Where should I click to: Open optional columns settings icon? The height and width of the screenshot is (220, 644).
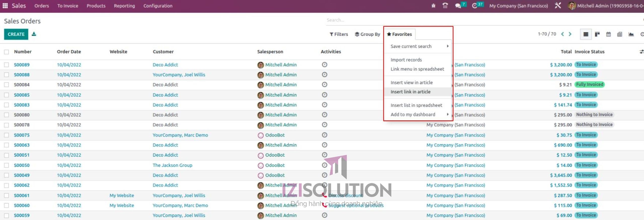(641, 52)
